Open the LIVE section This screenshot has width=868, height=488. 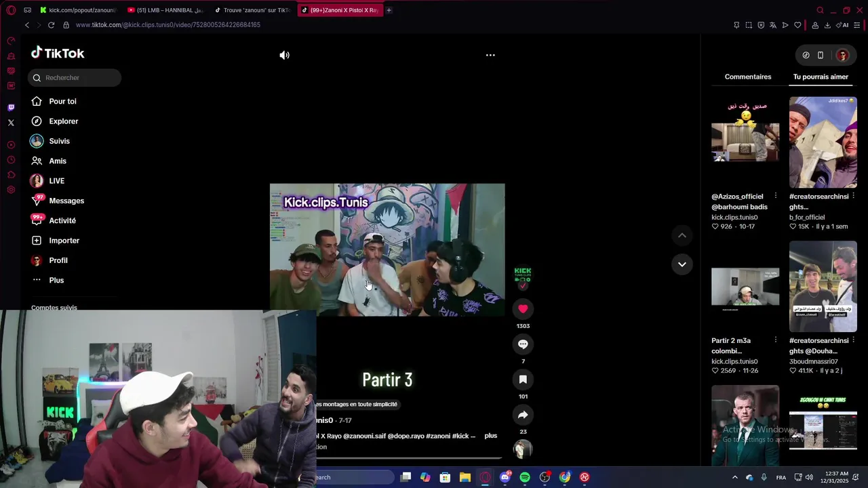[x=56, y=181]
